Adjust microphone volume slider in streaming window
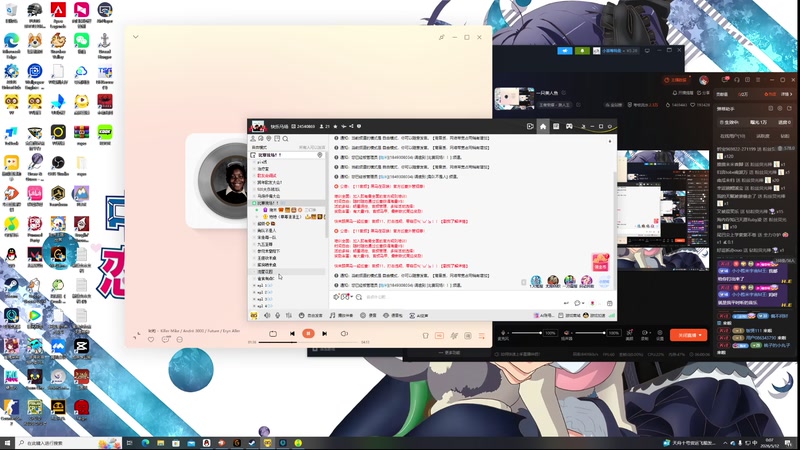 coord(527,333)
